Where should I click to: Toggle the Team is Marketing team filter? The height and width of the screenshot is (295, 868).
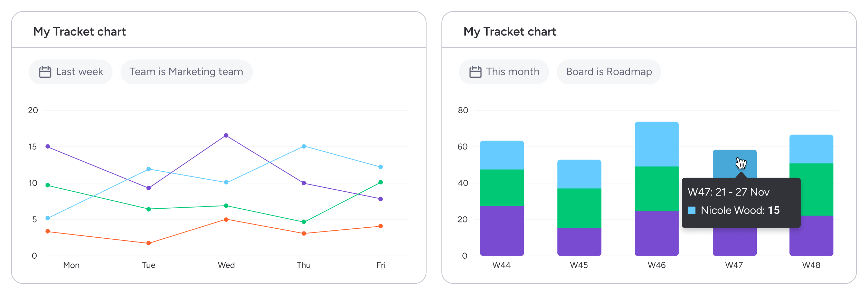click(186, 72)
